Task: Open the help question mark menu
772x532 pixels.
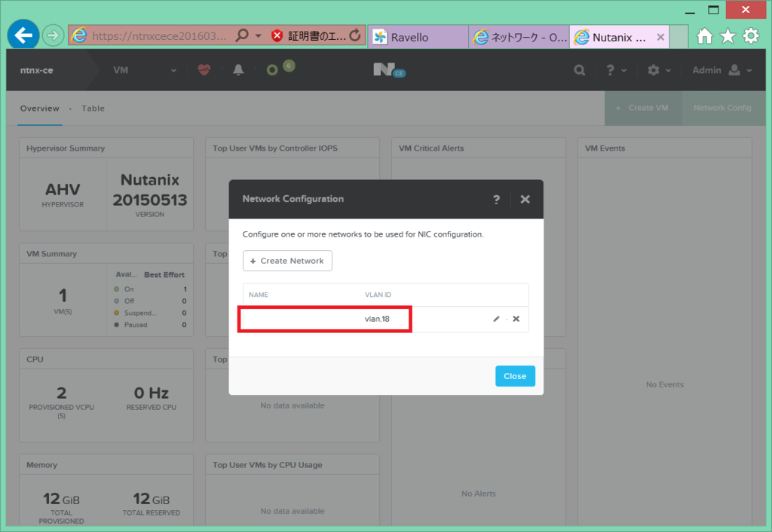Action: [x=615, y=70]
